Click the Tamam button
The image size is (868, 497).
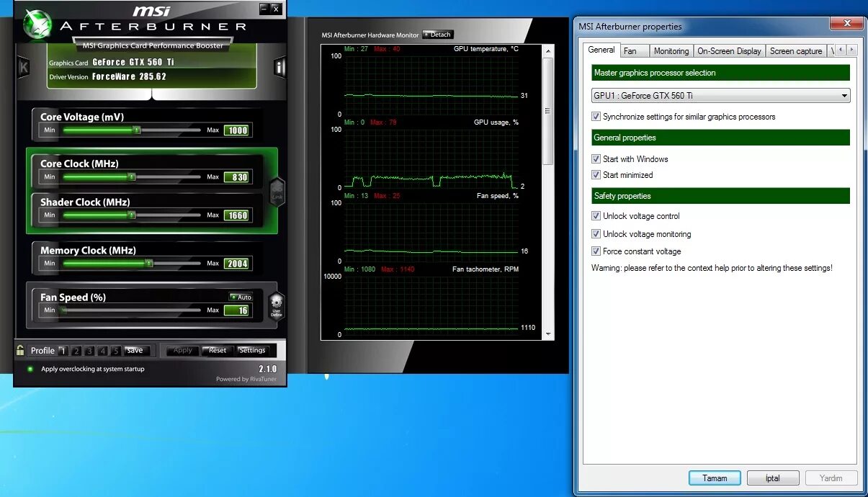pyautogui.click(x=715, y=478)
